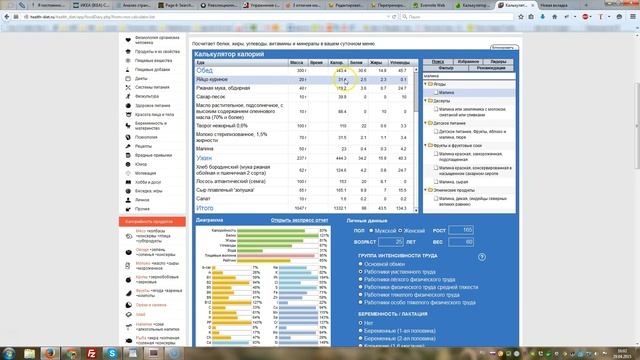Screen dimensions: 640x360
Task: Open Skype from the taskbar
Action: pyautogui.click(x=112, y=353)
